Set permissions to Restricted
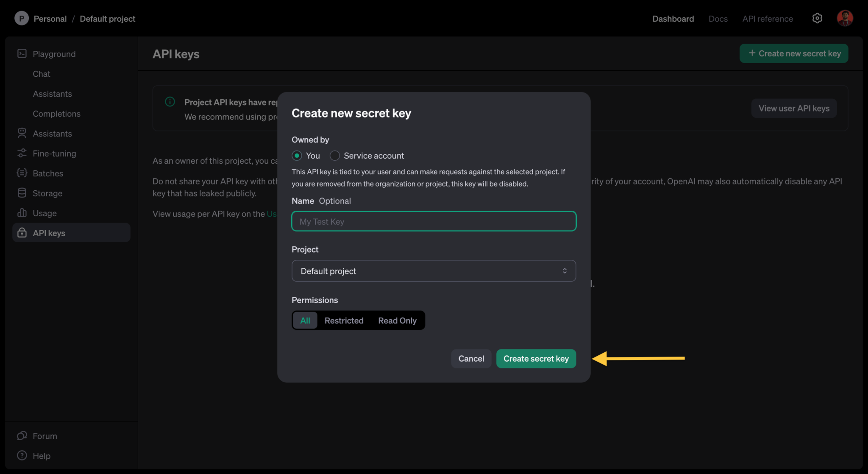Screen dimensions: 868x474 click(x=344, y=321)
